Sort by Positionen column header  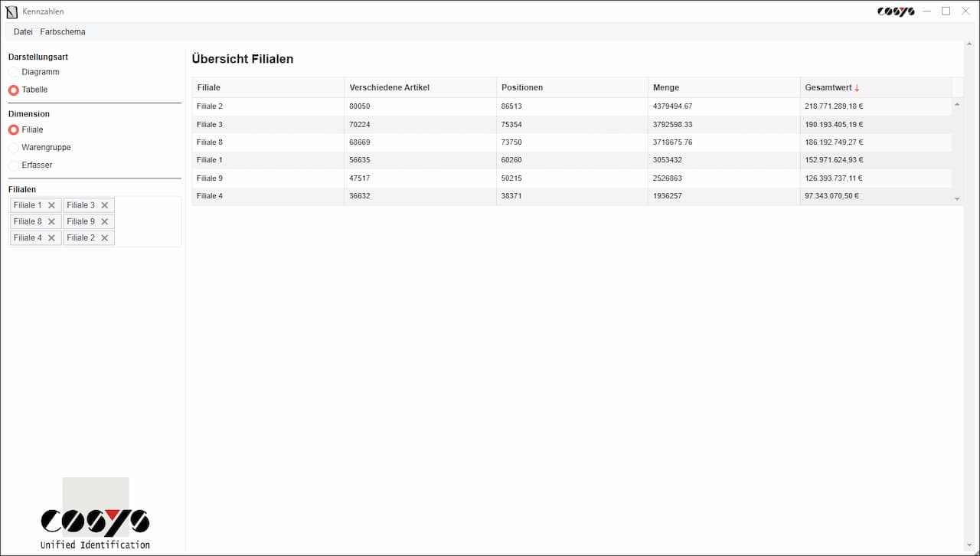click(x=572, y=87)
